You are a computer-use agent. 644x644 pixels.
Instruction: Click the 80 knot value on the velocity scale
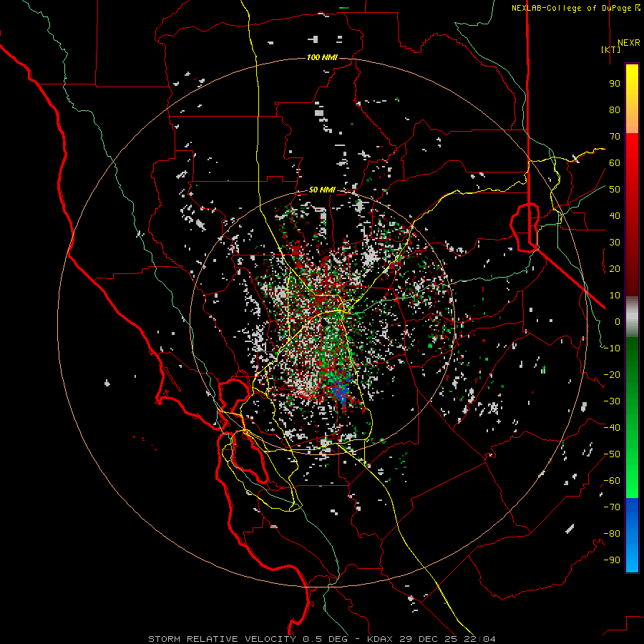[615, 110]
